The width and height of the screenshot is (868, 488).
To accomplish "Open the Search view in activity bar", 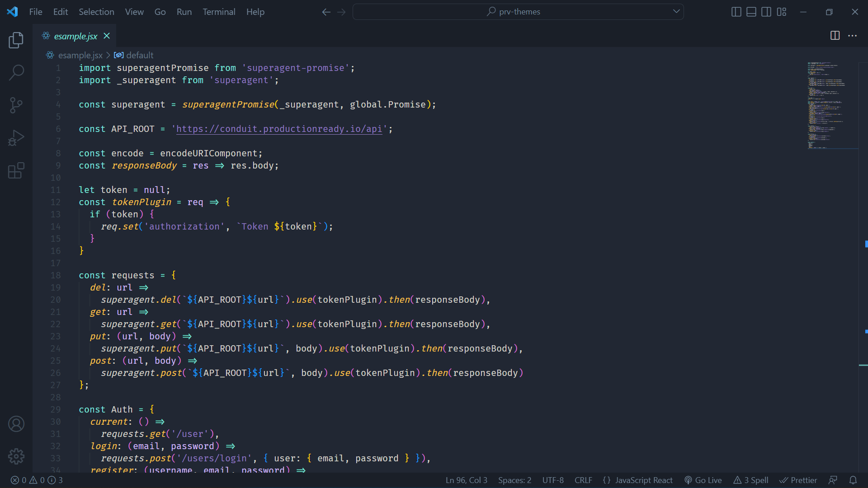I will coord(16,72).
